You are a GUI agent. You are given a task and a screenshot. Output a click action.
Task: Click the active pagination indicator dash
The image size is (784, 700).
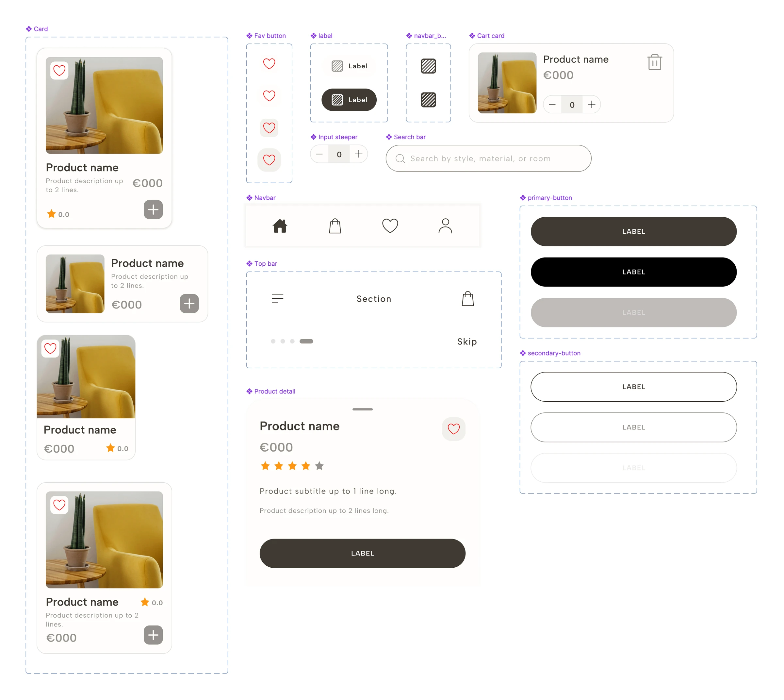[306, 341]
